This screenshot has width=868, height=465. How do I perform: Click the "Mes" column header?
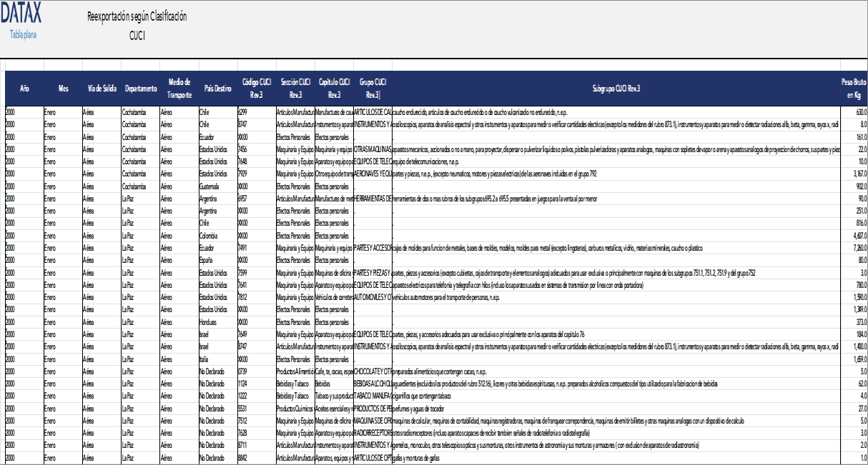click(63, 88)
